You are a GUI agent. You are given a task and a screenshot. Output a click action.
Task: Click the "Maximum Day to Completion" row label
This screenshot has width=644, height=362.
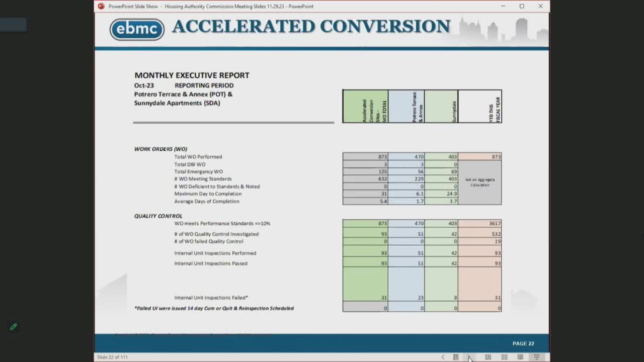208,194
